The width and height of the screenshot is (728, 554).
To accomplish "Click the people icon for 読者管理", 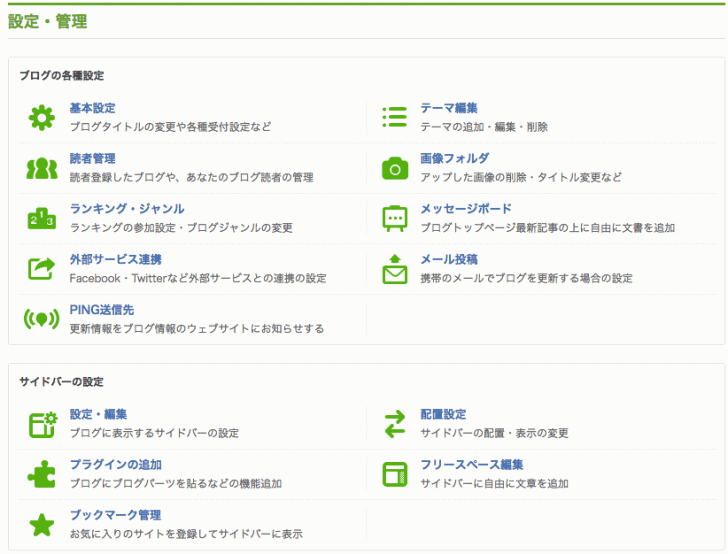I will point(41,169).
